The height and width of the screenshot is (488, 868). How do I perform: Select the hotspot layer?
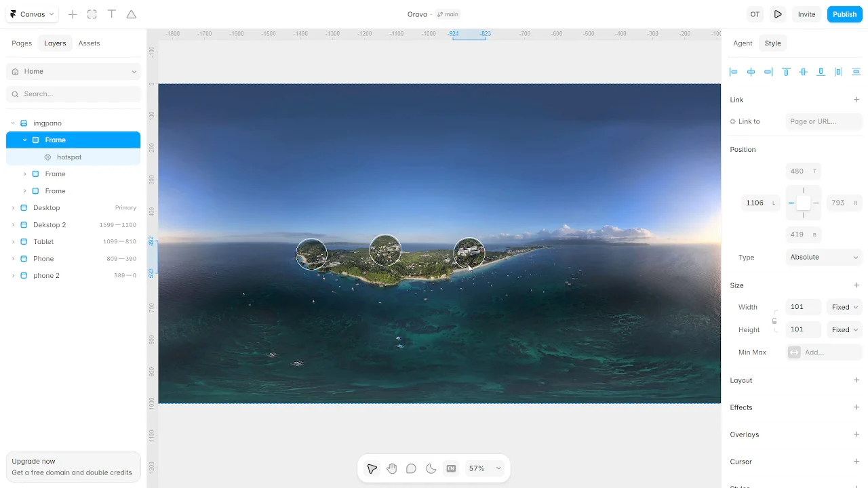click(73, 157)
